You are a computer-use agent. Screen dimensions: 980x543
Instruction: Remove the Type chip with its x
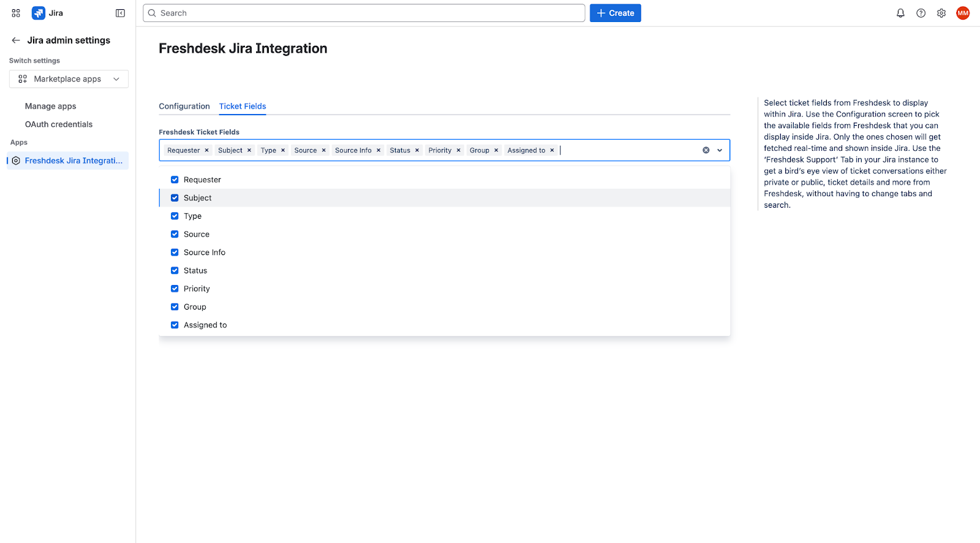tap(283, 150)
